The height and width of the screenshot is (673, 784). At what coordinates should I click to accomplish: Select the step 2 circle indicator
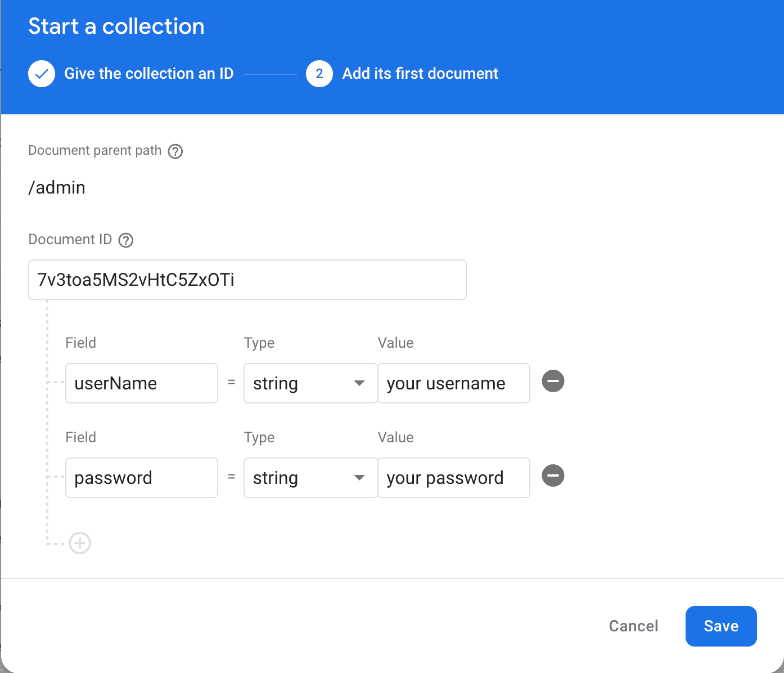(x=319, y=73)
